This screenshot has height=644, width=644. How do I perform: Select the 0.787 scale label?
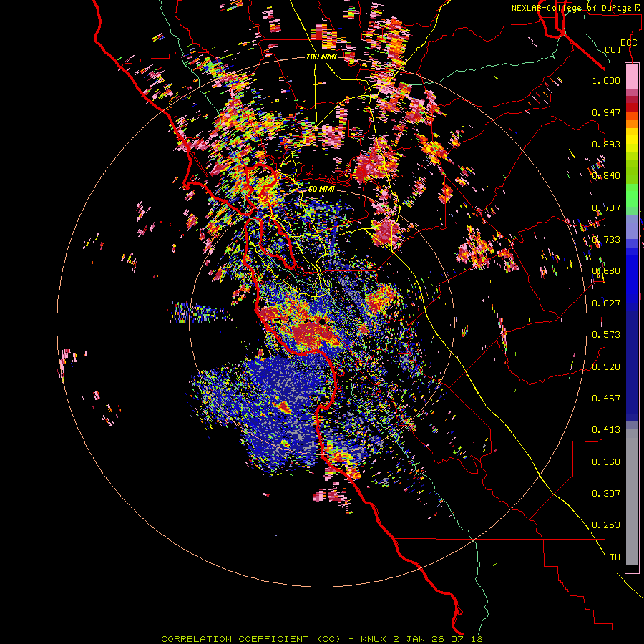(x=606, y=208)
